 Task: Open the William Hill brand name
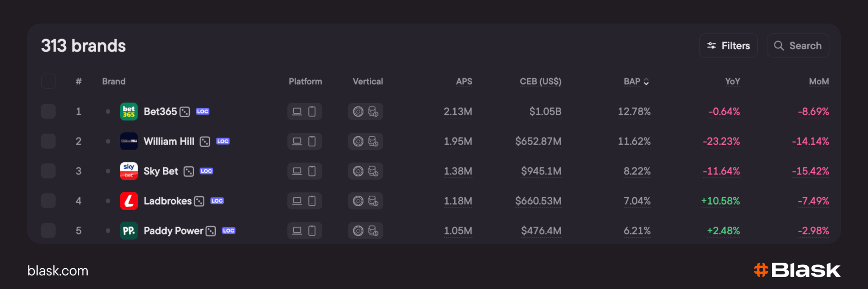click(x=169, y=141)
